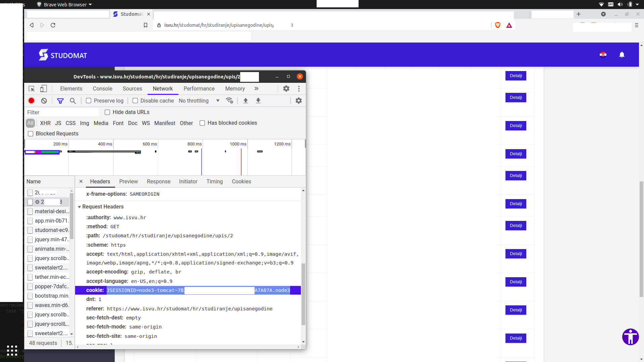Select No throttling dropdown

click(198, 100)
